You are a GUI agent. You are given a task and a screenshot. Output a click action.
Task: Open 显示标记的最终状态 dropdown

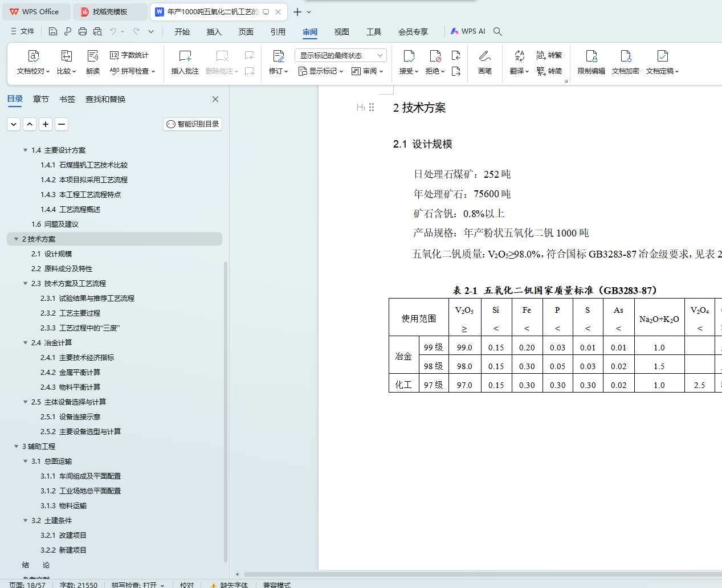pyautogui.click(x=341, y=55)
